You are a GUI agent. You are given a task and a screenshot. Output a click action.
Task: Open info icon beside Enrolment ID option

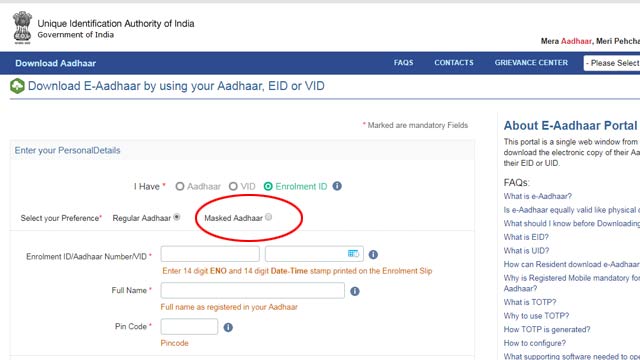337,186
